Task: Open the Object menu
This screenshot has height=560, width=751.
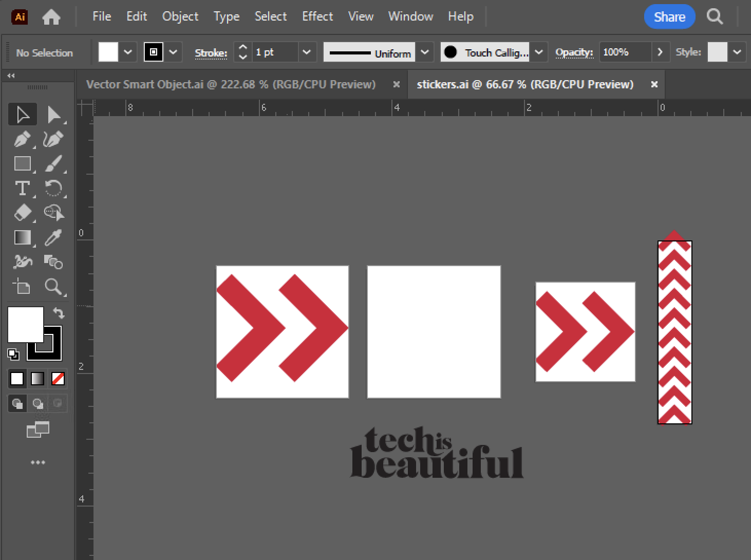Action: pos(180,17)
